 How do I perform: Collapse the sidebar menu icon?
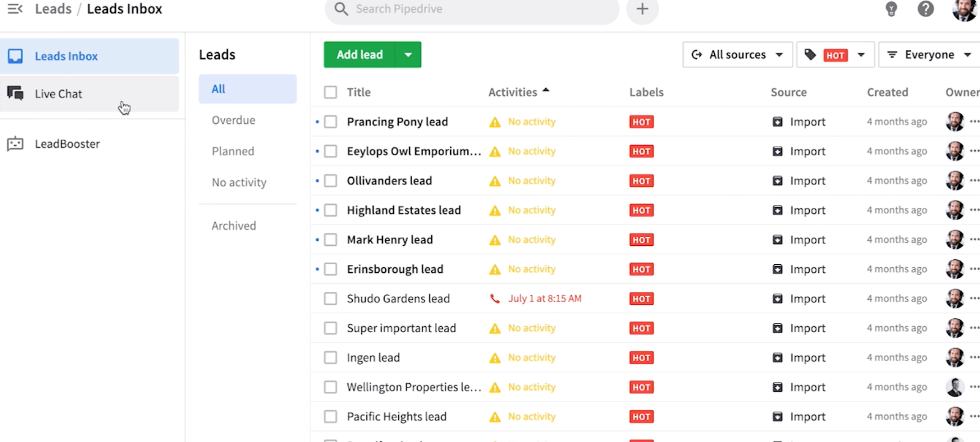15,9
